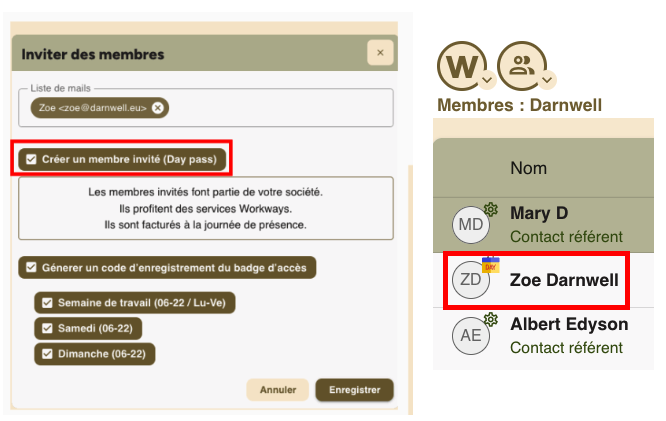
Task: Expand the W logo dropdown arrow
Action: pos(486,80)
